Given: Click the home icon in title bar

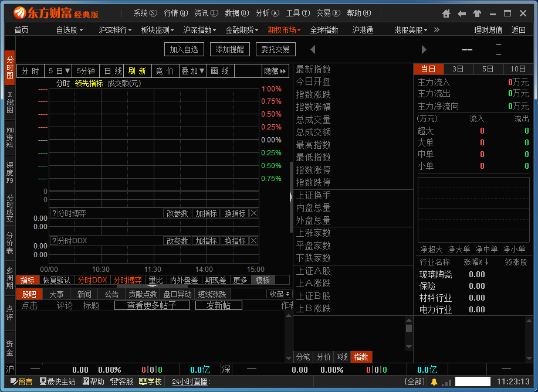Looking at the screenshot, I should [446, 13].
